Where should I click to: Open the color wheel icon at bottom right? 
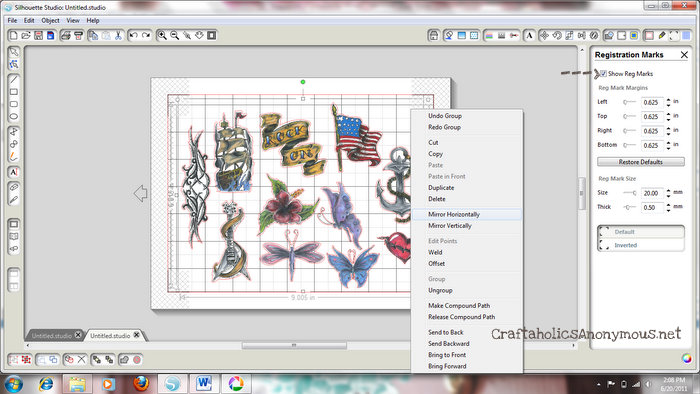point(687,359)
